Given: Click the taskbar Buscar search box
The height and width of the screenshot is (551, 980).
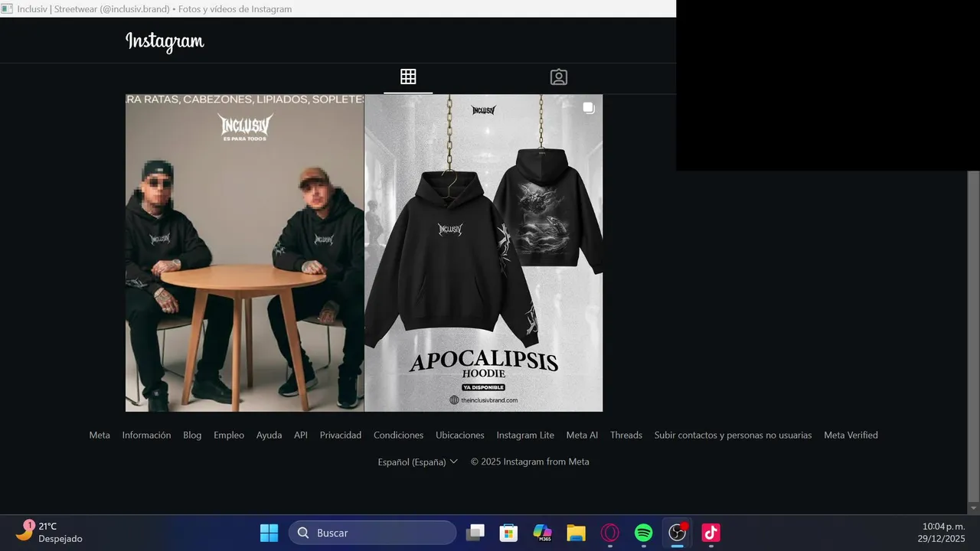Looking at the screenshot, I should [372, 533].
